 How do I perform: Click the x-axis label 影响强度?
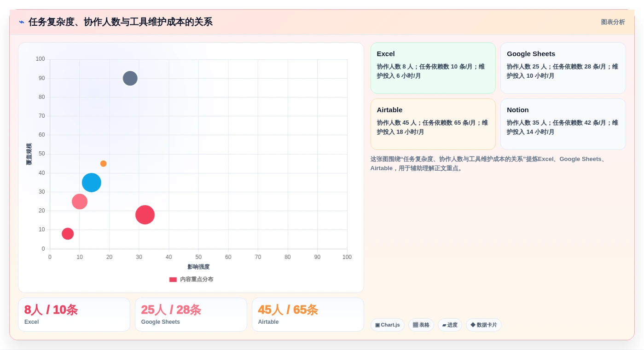coord(198,267)
